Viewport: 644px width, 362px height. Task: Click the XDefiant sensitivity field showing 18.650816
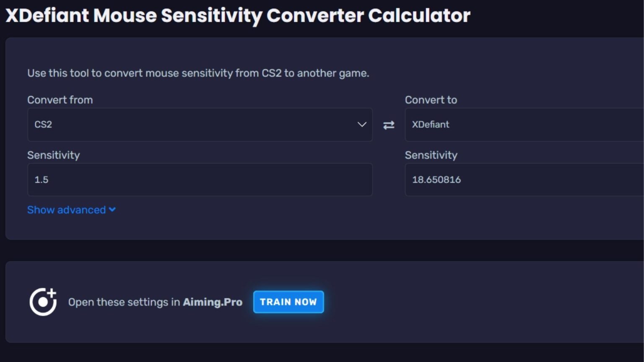524,180
